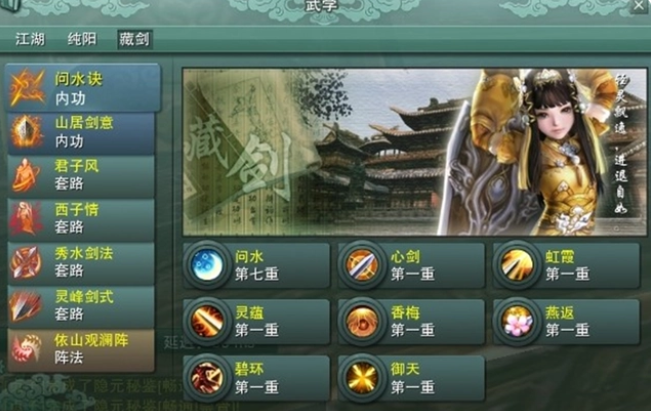Screen dimensions: 651x411
Task: Open the 藏剑 tab
Action: pos(135,39)
